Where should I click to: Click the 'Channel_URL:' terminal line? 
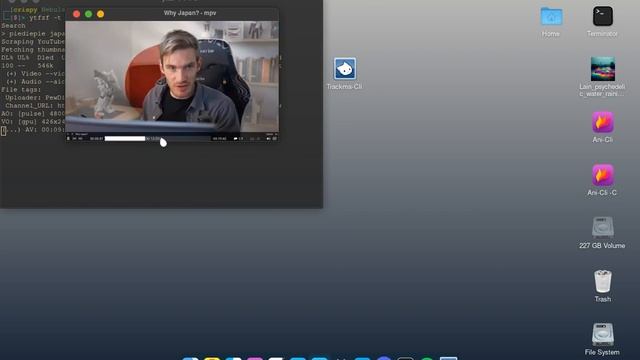[35, 105]
